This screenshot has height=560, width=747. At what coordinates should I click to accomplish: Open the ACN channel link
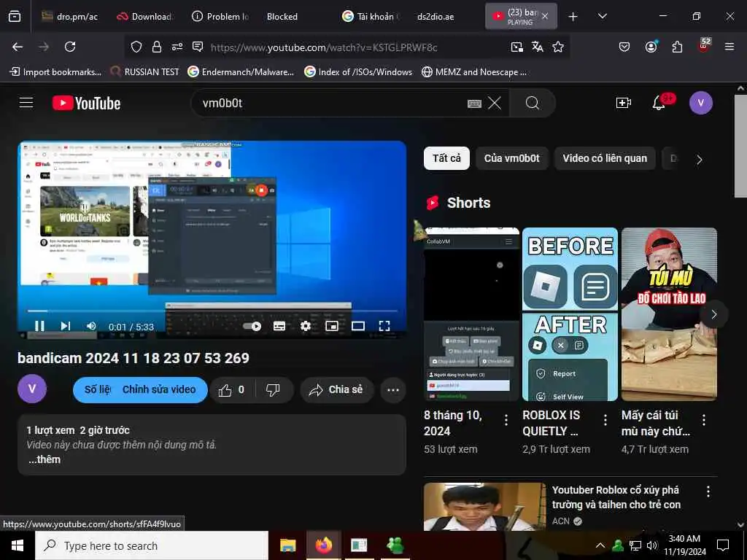pos(561,521)
